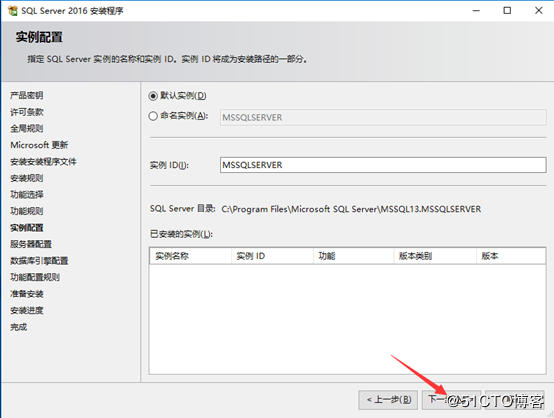This screenshot has height=418, width=554.
Task: Open the 服务器配置 step
Action: click(x=31, y=244)
